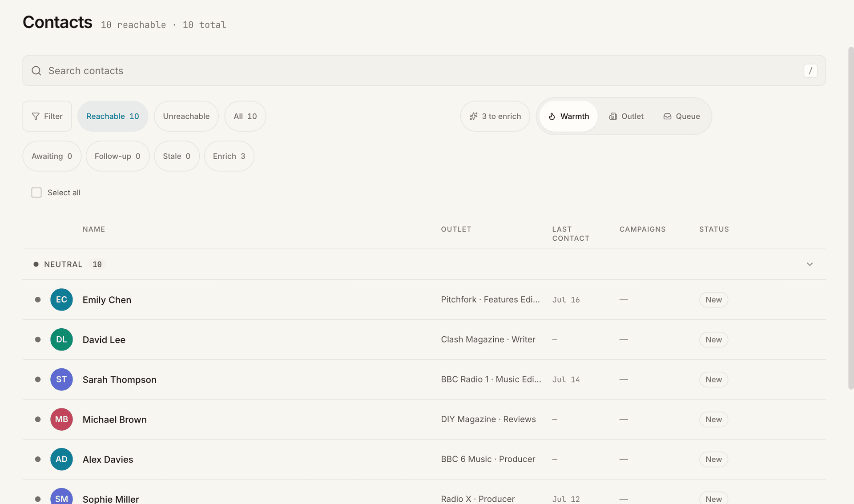Screen dimensions: 854x504
Task: Click the magnifier icon in search bar
Action: (x=36, y=71)
